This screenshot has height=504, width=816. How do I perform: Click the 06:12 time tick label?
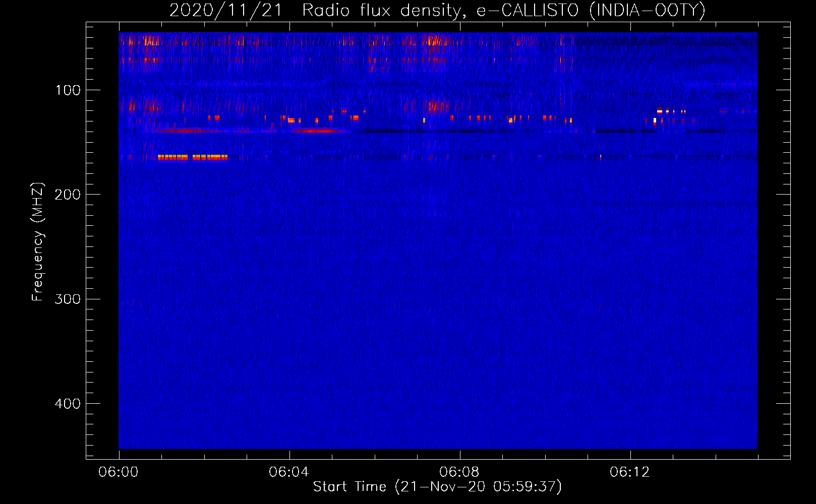point(630,472)
